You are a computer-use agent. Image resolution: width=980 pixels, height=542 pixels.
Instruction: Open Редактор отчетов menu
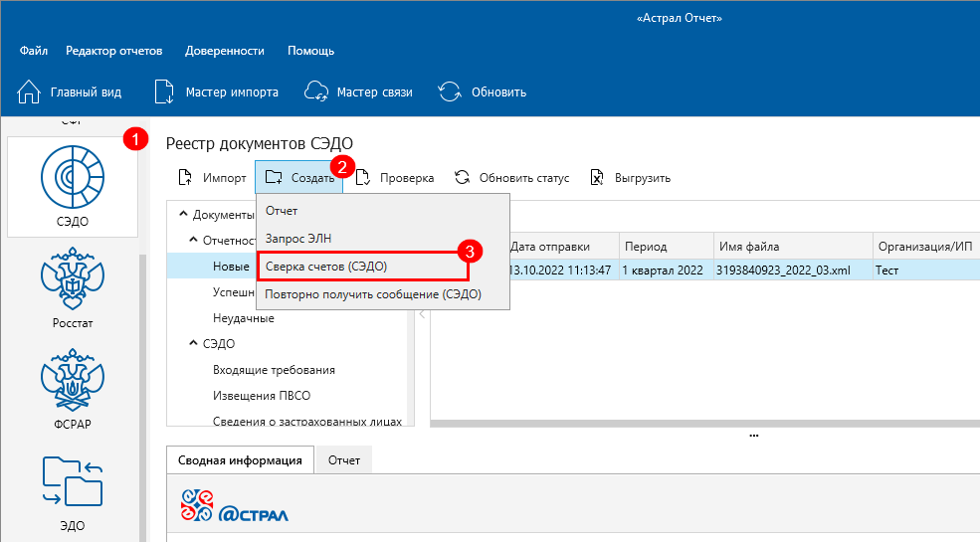coord(113,51)
